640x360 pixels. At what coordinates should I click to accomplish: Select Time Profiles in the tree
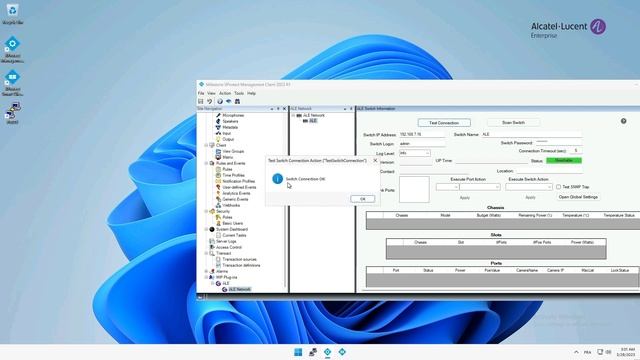pyautogui.click(x=233, y=175)
